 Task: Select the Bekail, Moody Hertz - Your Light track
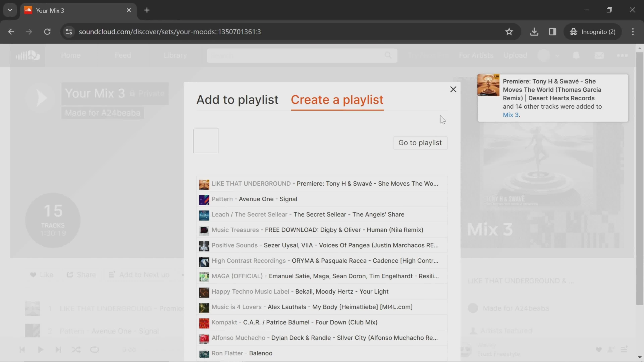[322, 292]
